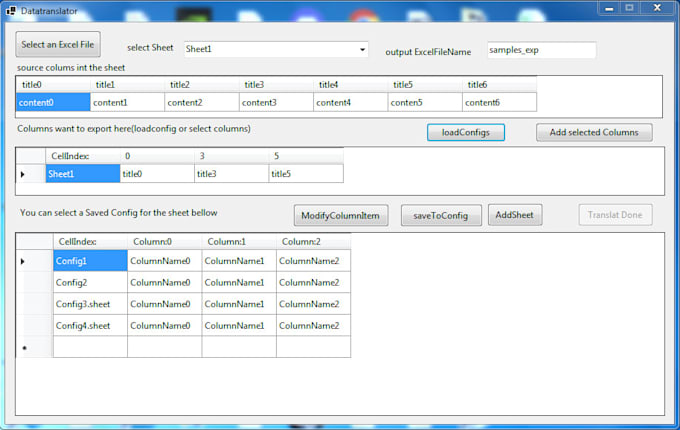This screenshot has width=680, height=430.
Task: Click Add selected Columns button
Action: click(594, 132)
